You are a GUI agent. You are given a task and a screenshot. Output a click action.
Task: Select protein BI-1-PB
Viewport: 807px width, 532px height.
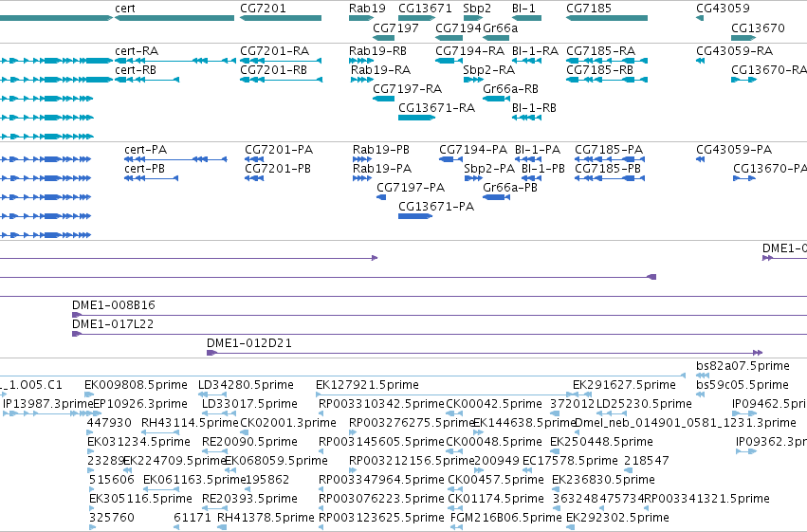543,169
